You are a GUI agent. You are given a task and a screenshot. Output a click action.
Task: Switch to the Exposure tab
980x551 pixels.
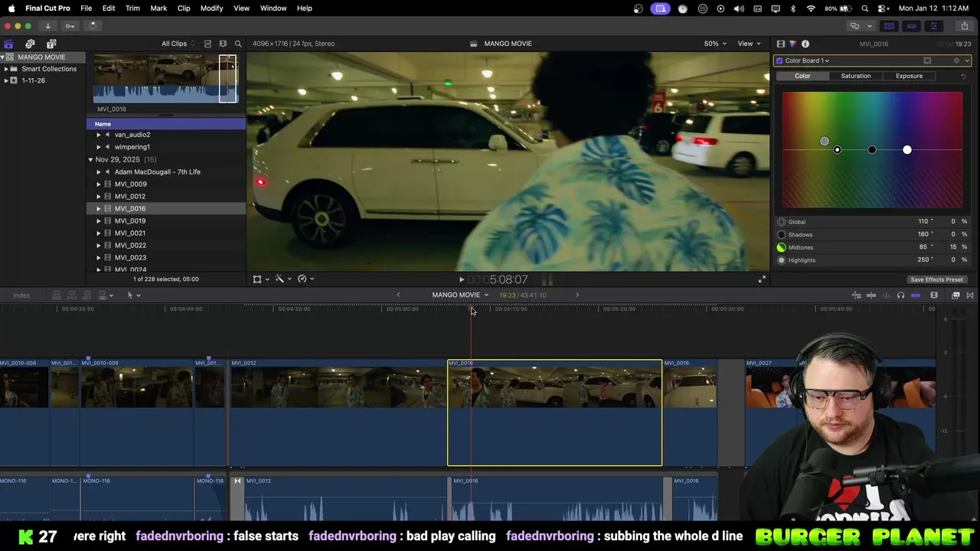(909, 76)
